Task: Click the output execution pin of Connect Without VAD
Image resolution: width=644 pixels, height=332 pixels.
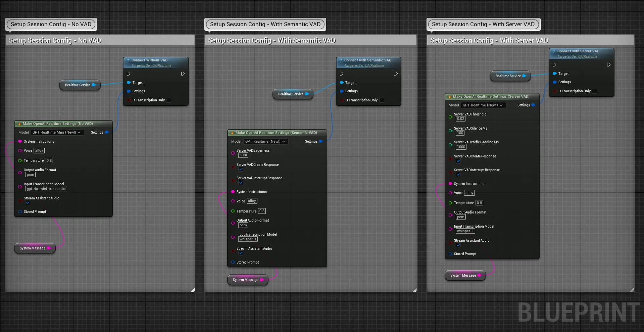Action: [183, 74]
